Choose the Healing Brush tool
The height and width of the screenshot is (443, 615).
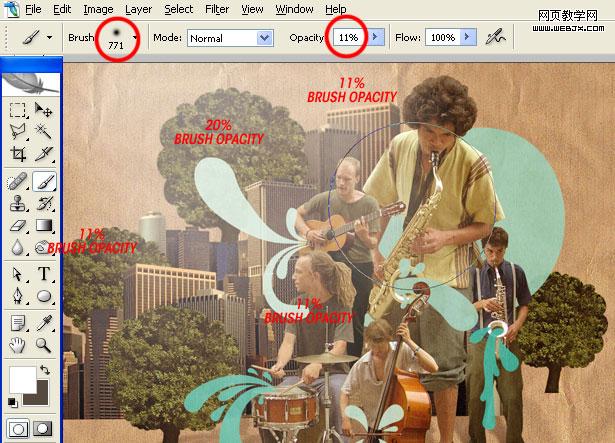(18, 182)
